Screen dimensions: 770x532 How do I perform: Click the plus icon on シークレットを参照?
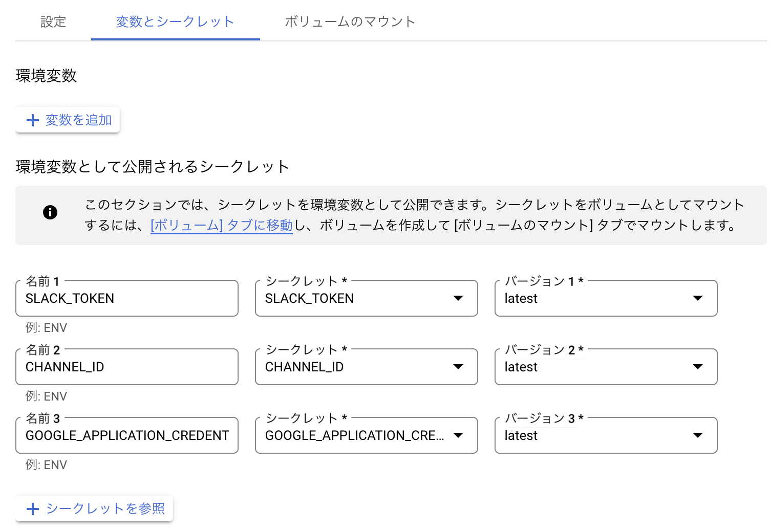33,508
